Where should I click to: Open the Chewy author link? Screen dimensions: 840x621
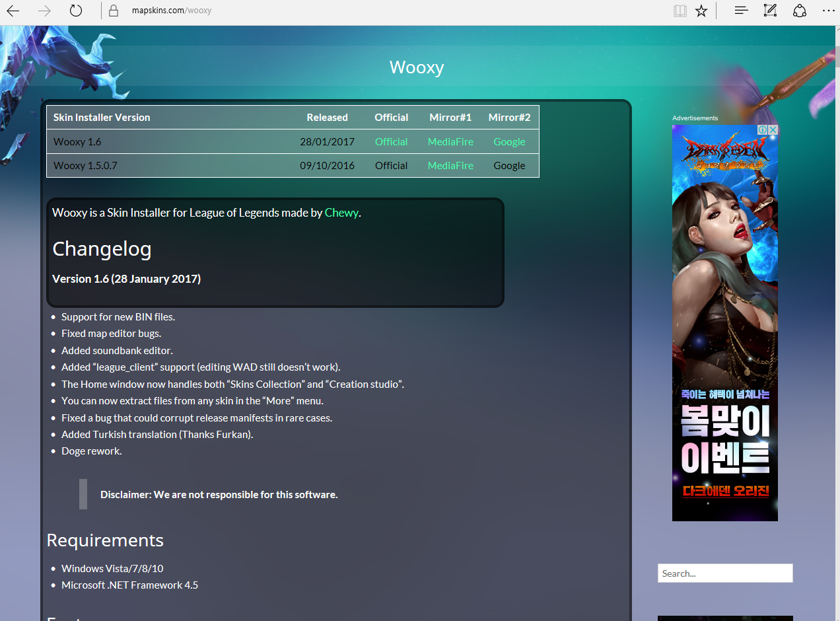[341, 213]
